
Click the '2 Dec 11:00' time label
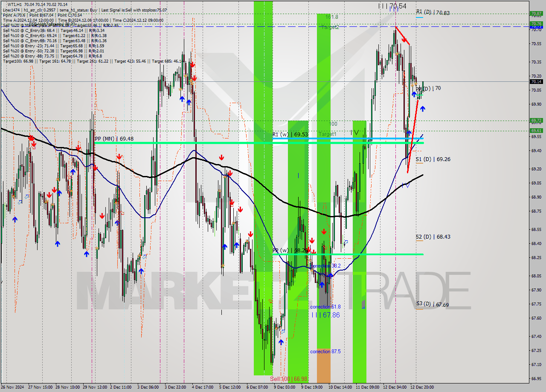[x=121, y=387]
